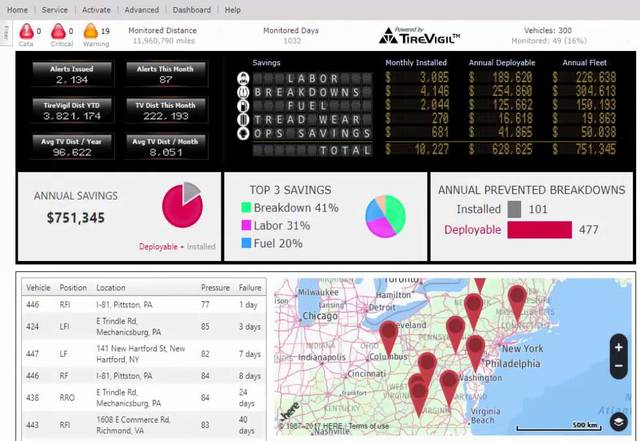
Task: Click the TireVigil logo
Action: [x=419, y=37]
